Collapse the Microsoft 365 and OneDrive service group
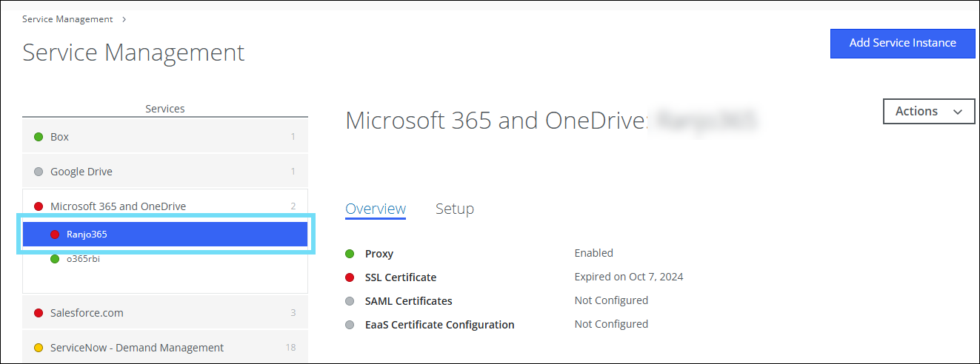980x364 pixels. pos(118,206)
